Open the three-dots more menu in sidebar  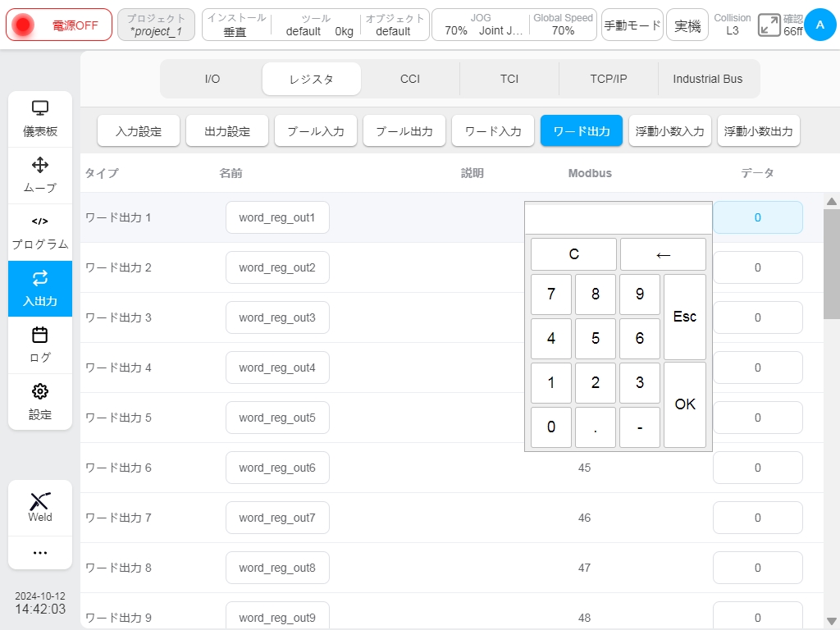click(40, 553)
